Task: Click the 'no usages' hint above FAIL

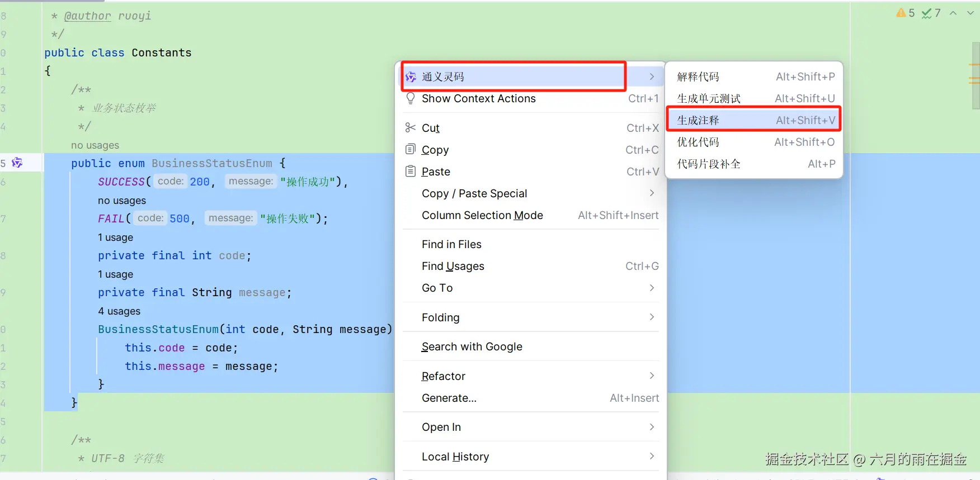Action: click(122, 201)
